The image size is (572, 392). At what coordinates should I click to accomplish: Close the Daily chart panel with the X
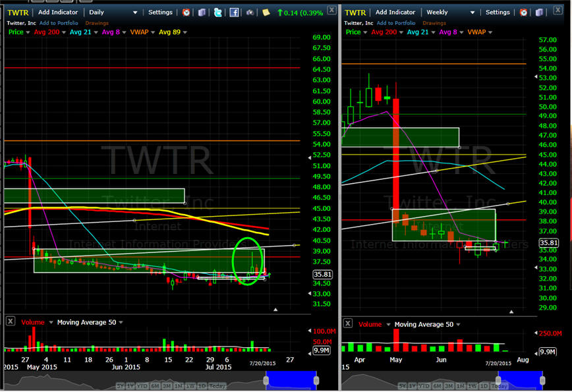point(331,10)
